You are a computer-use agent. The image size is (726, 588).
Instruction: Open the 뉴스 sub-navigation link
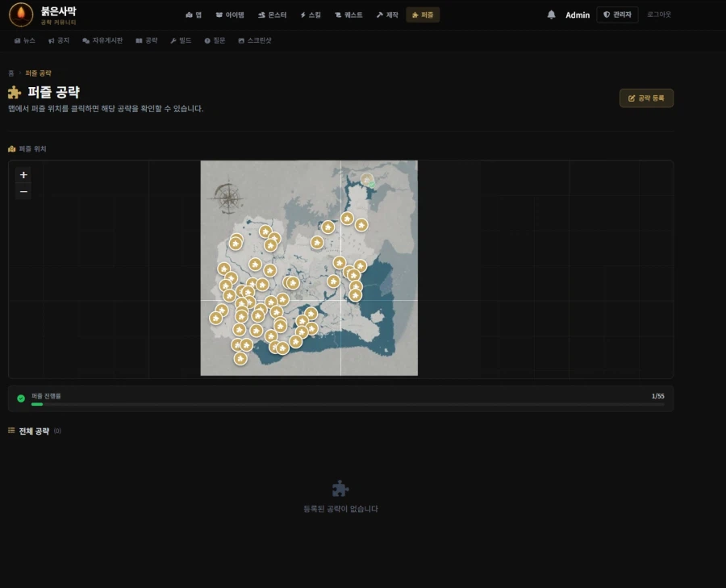click(x=25, y=40)
